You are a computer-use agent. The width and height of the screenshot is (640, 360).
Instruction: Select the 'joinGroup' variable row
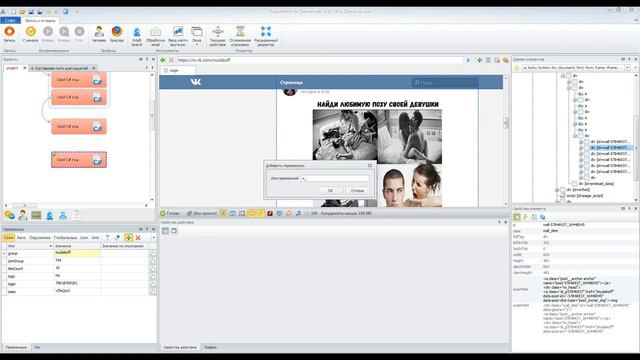point(79,260)
